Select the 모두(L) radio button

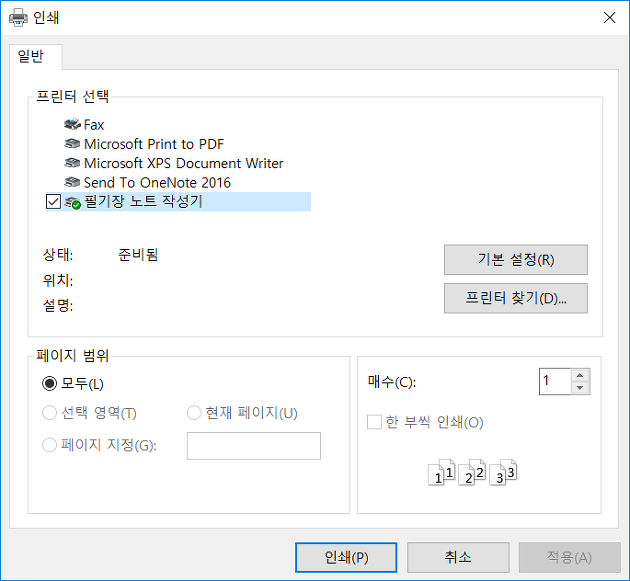tap(49, 383)
